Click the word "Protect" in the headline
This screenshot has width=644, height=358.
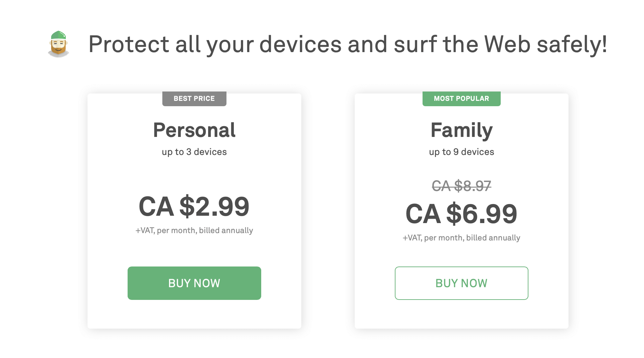pos(129,44)
